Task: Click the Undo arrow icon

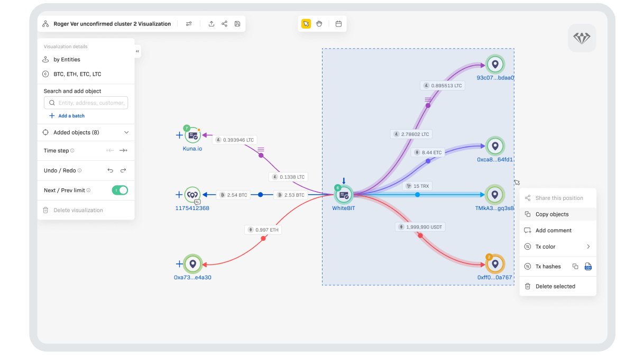Action: click(x=111, y=170)
